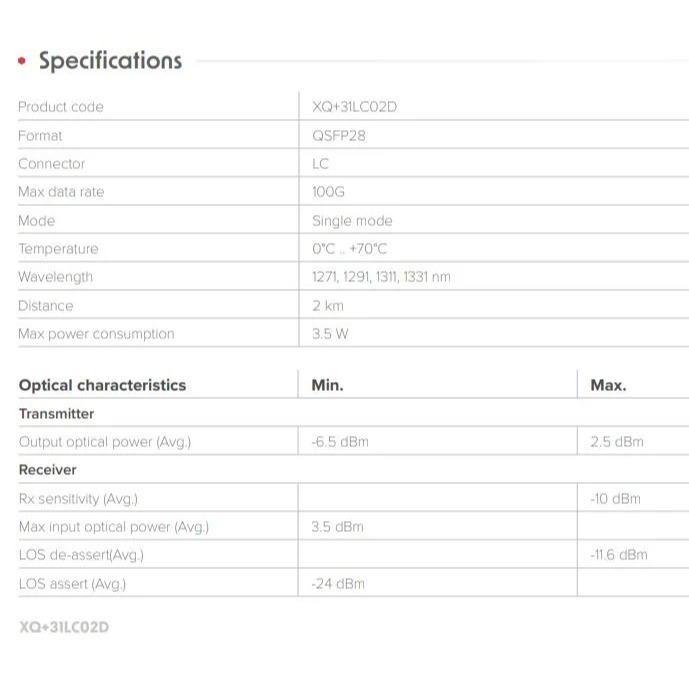Select the -24 dBm LOS assert value

click(x=338, y=584)
